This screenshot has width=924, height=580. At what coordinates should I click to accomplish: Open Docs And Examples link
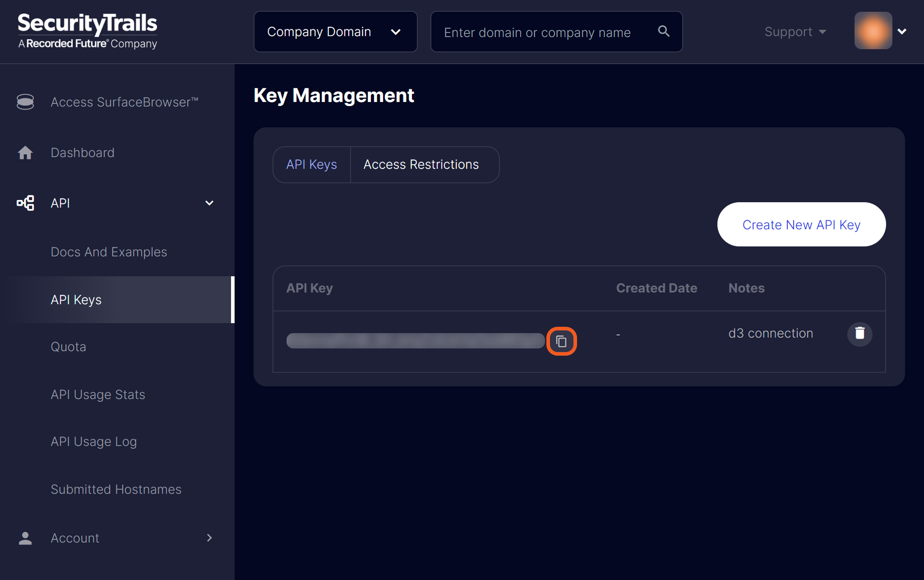click(x=109, y=252)
